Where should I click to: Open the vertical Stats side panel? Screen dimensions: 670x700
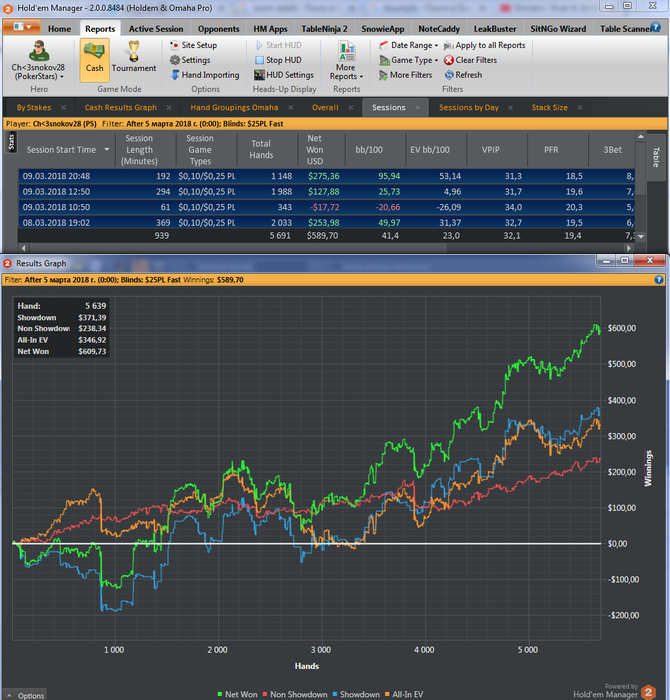point(11,142)
